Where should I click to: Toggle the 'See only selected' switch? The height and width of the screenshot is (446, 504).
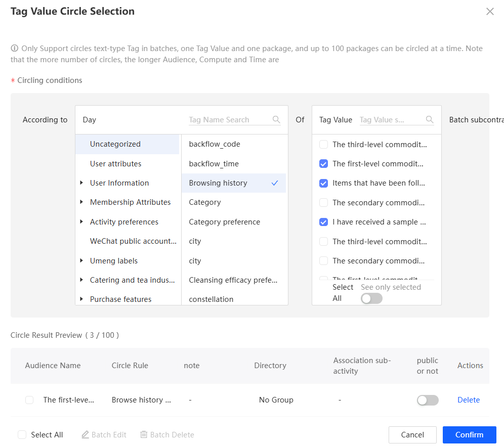tap(371, 298)
